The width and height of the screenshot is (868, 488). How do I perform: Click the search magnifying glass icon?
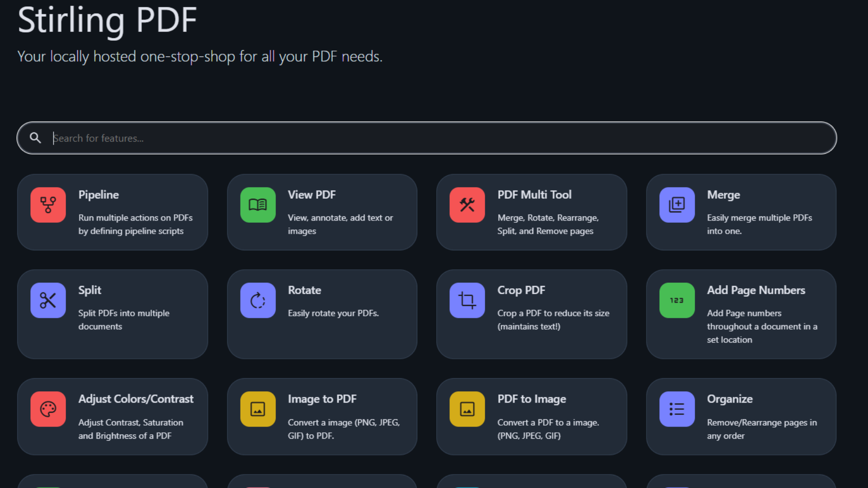coord(35,138)
